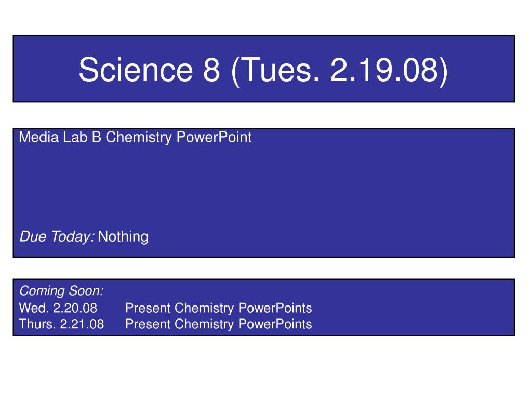Select the Media Lab B Chemistry PowerPoint line
Image resolution: width=532 pixels, height=399 pixels.
pyautogui.click(x=135, y=138)
